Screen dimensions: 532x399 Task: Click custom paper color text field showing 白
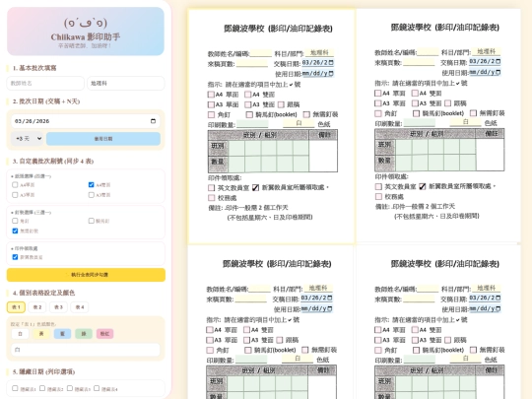tap(86, 350)
